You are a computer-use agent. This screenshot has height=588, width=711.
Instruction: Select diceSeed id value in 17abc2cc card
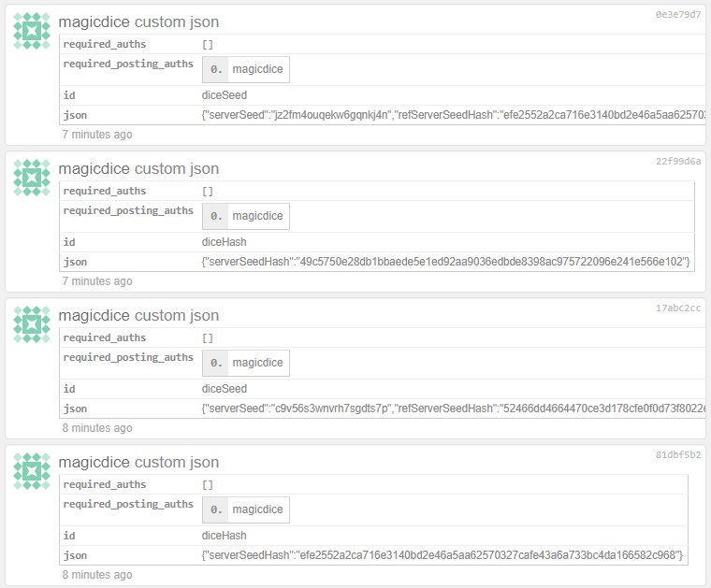[x=225, y=389]
